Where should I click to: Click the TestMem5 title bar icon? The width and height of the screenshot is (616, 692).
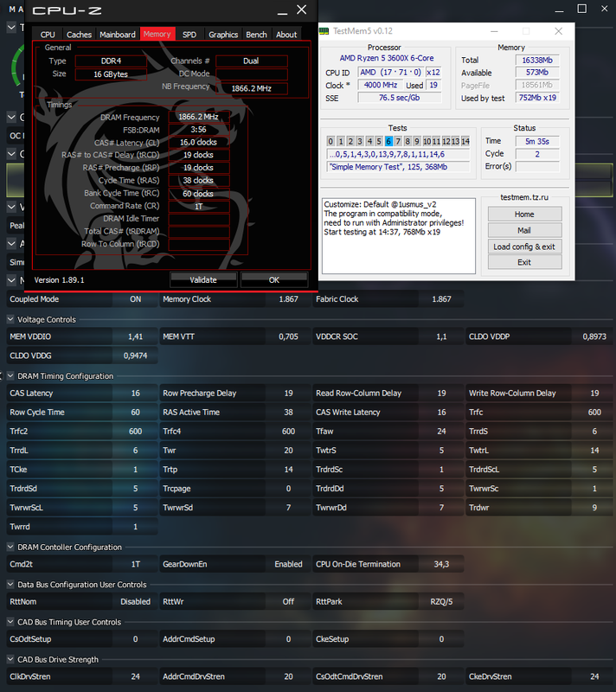pos(324,31)
